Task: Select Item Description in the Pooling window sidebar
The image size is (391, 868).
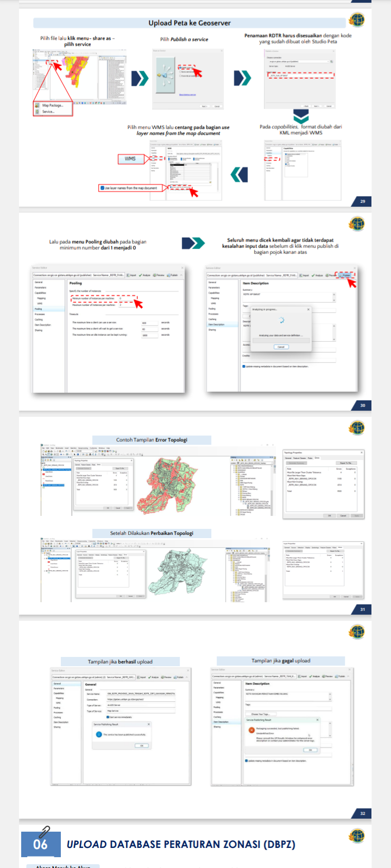Action: (43, 325)
